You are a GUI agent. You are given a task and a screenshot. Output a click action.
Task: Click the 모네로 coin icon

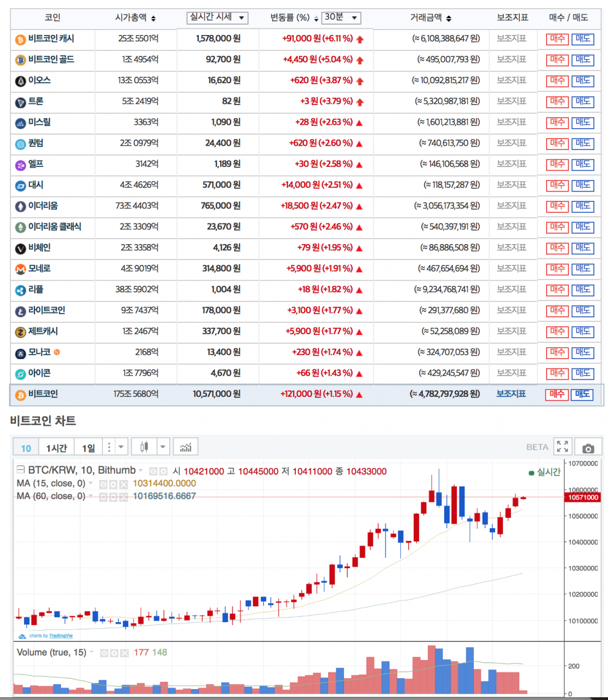point(20,269)
